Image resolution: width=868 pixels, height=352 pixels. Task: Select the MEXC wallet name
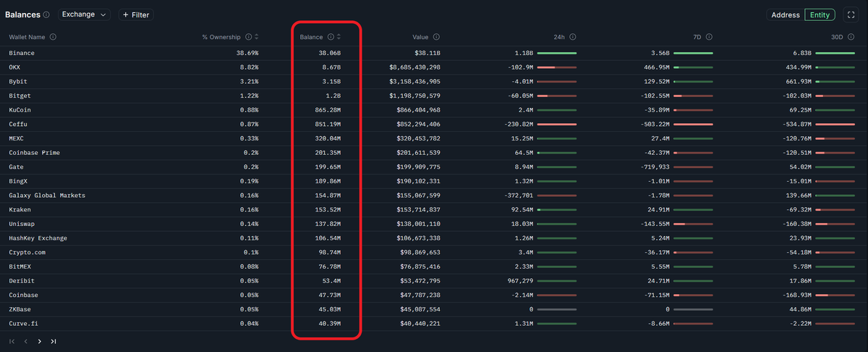16,138
